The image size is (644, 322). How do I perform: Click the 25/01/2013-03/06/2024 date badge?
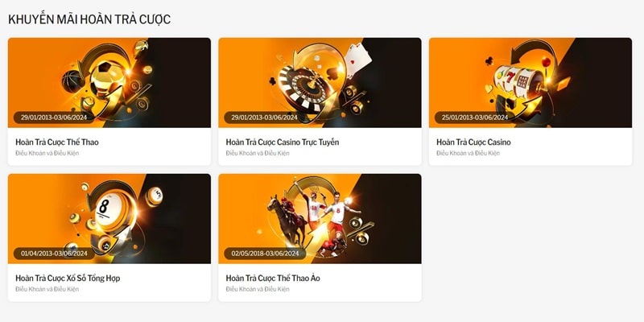pyautogui.click(x=475, y=118)
